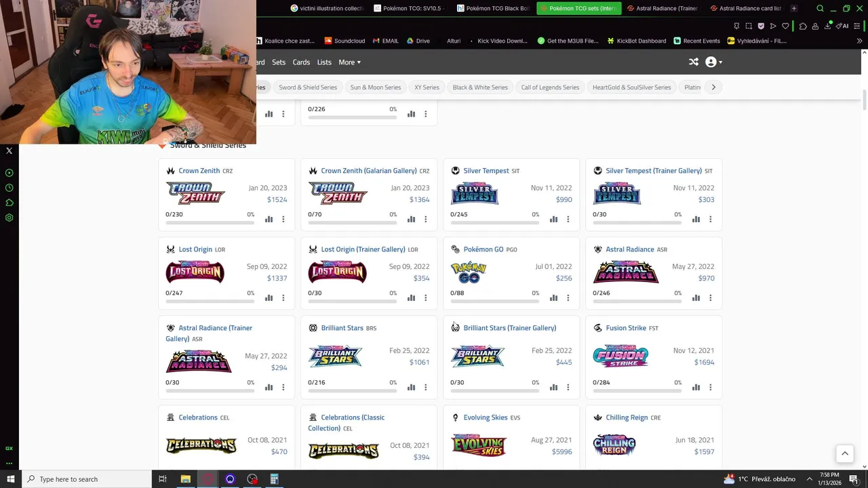Open three-dot menu on Crown Zenith CRZ card
The width and height of the screenshot is (868, 488).
pyautogui.click(x=283, y=219)
